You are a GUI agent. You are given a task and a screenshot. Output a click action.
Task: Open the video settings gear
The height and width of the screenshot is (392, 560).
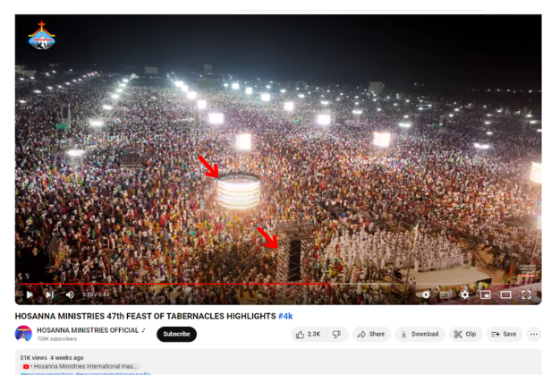coord(464,294)
